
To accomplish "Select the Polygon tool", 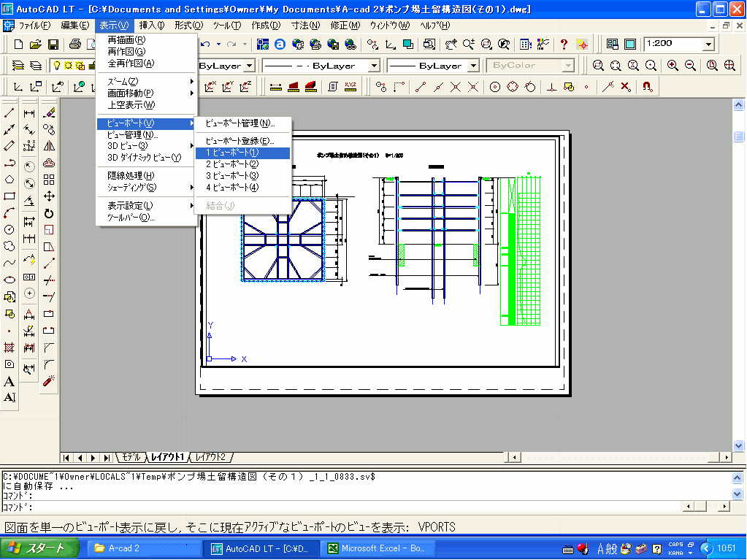I will tap(9, 180).
